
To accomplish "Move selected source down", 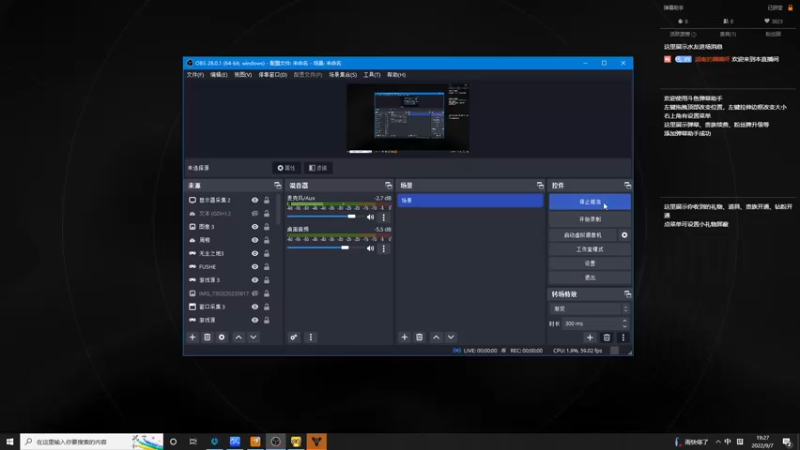I will (253, 337).
